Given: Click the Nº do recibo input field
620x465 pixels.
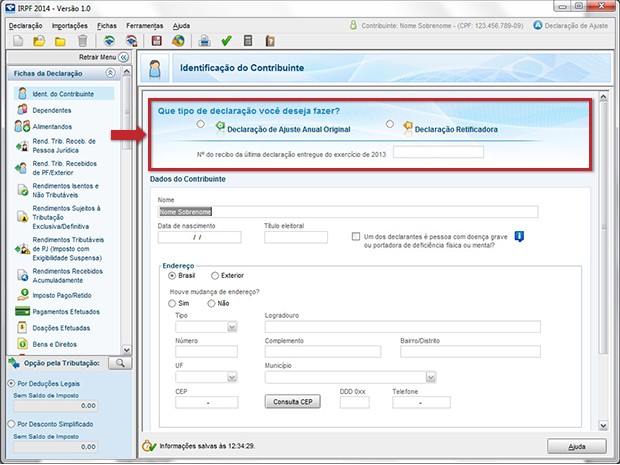Looking at the screenshot, I should (438, 152).
